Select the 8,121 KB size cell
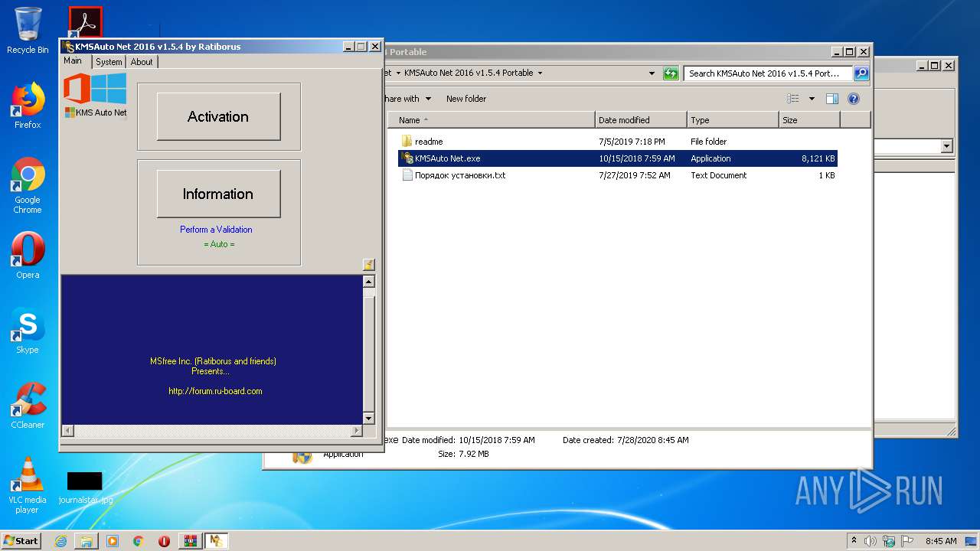Image resolution: width=980 pixels, height=551 pixels. [818, 158]
